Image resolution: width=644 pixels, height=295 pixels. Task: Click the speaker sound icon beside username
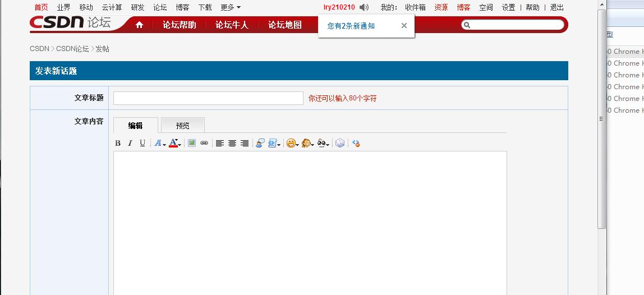point(364,7)
